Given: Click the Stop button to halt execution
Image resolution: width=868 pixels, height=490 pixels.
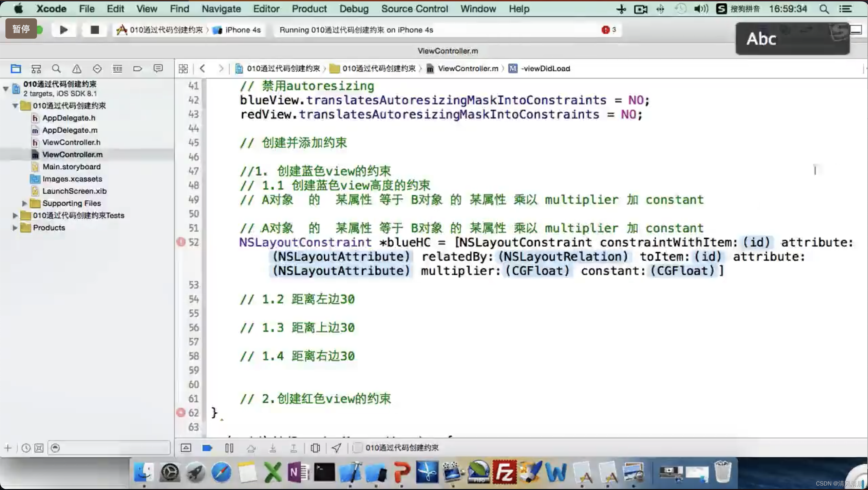Looking at the screenshot, I should [92, 29].
